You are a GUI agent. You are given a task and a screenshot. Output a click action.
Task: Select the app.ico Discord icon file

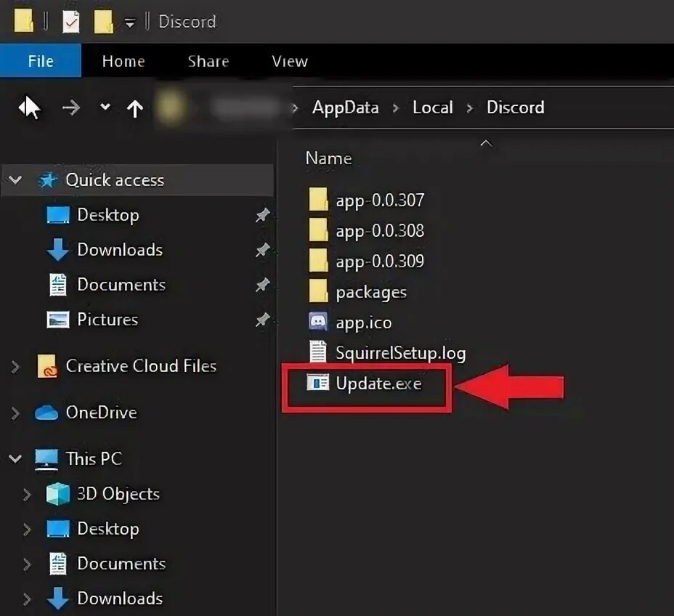click(364, 322)
